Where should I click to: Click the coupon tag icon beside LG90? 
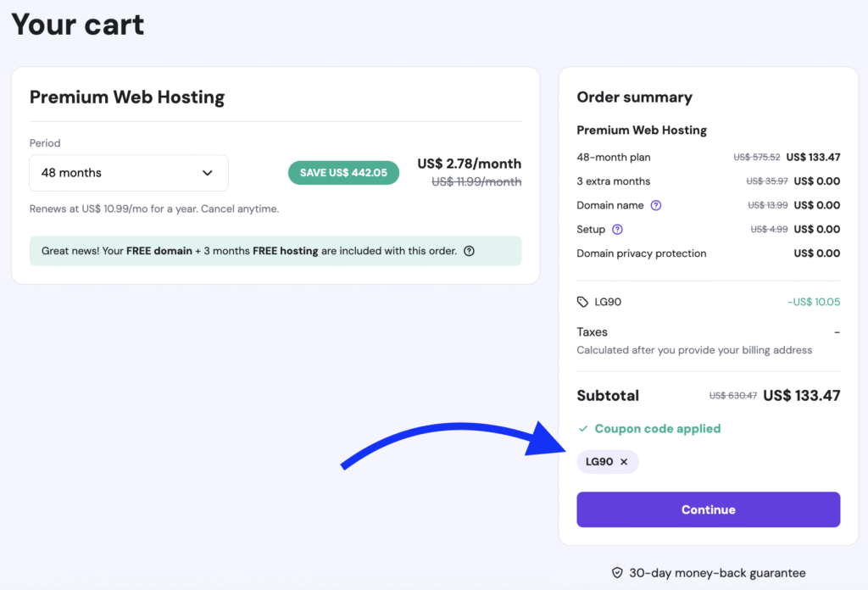[x=581, y=301]
